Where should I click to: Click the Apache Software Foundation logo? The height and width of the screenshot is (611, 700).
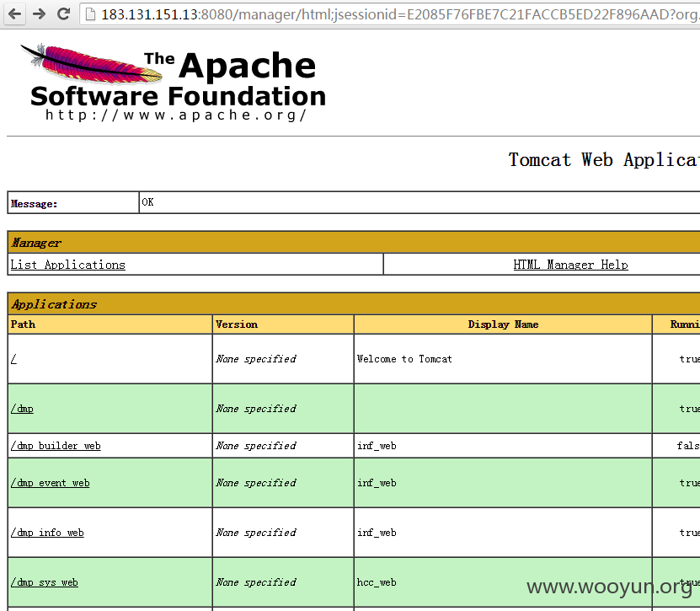pyautogui.click(x=174, y=83)
